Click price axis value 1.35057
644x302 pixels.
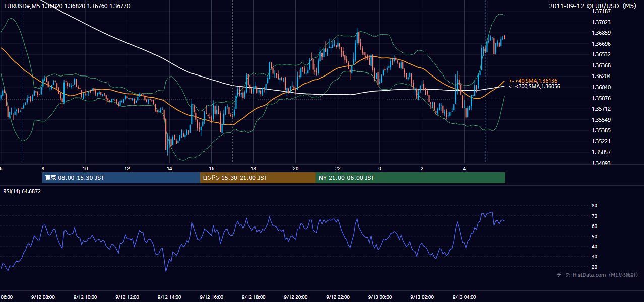coord(602,153)
